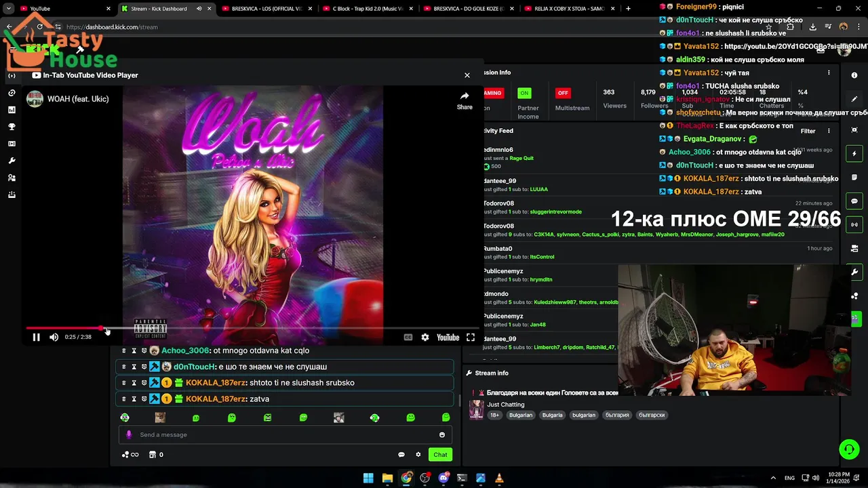Image resolution: width=868 pixels, height=488 pixels.
Task: Open the link icon in Kick sidebar
Action: click(x=12, y=93)
